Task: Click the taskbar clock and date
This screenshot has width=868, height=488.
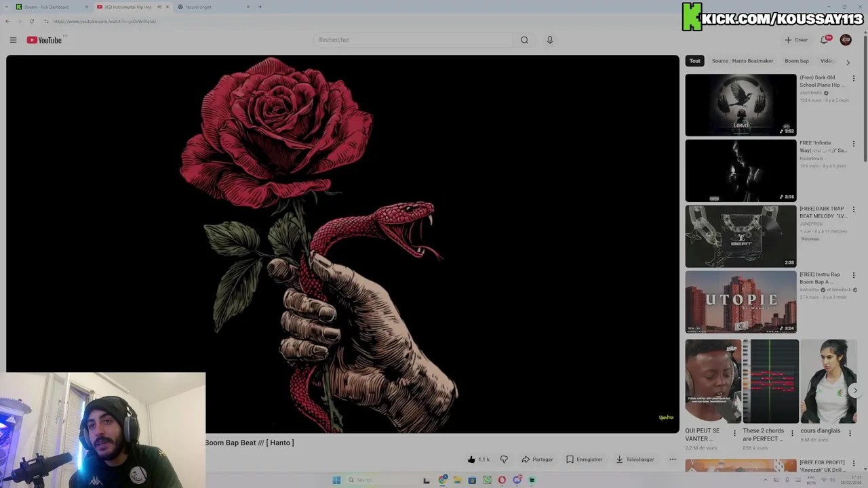Action: tap(851, 480)
